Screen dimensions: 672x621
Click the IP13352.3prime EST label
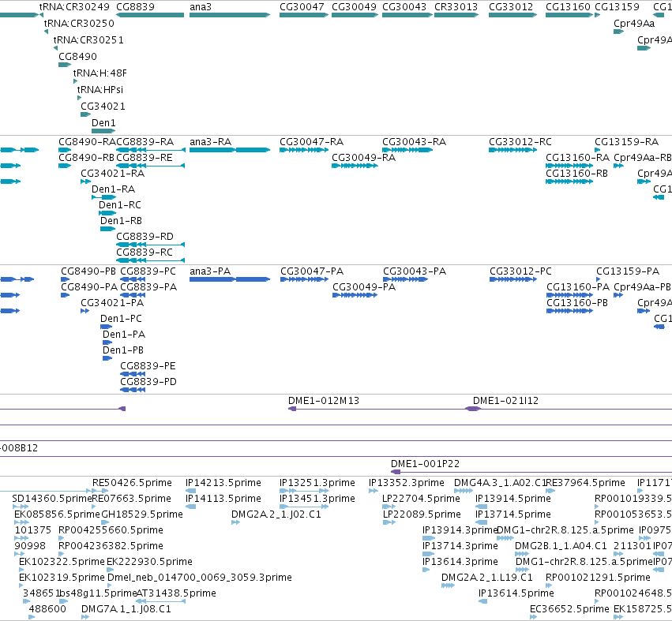click(x=407, y=483)
